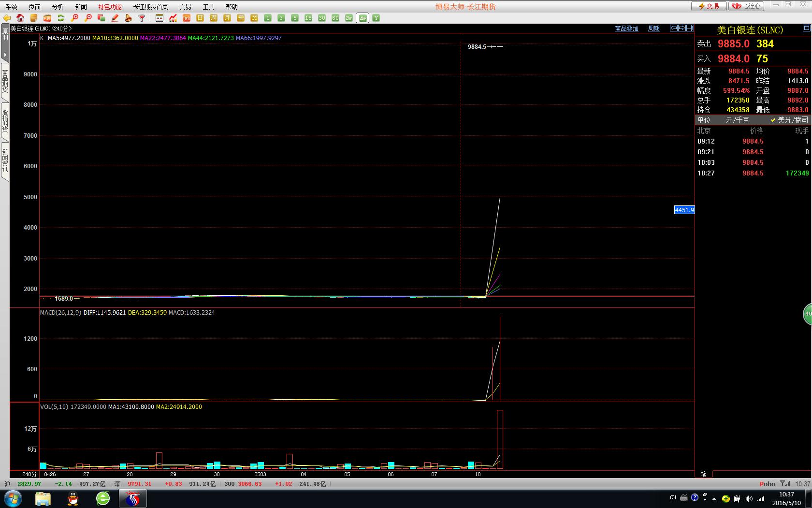Open the 特色功能 menu

tap(110, 7)
